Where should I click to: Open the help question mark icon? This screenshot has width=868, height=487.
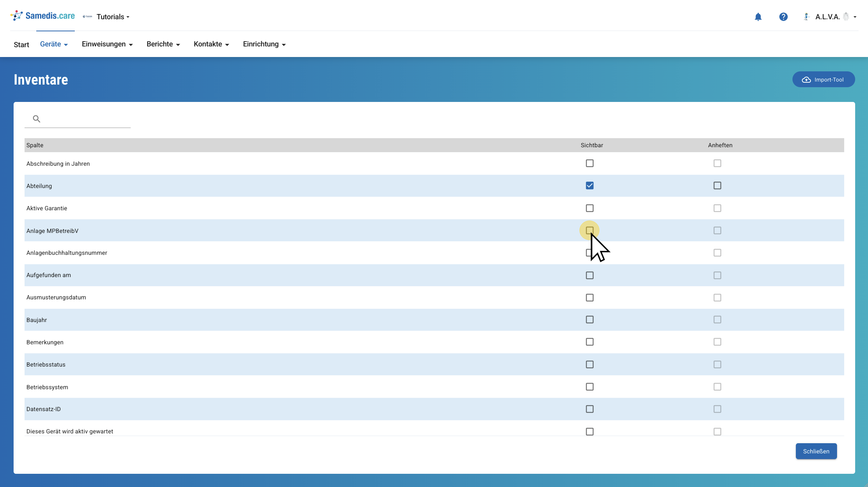click(783, 17)
